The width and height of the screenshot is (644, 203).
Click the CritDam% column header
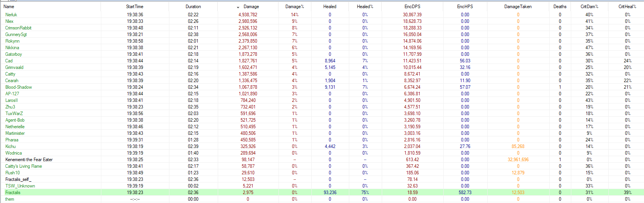589,7
